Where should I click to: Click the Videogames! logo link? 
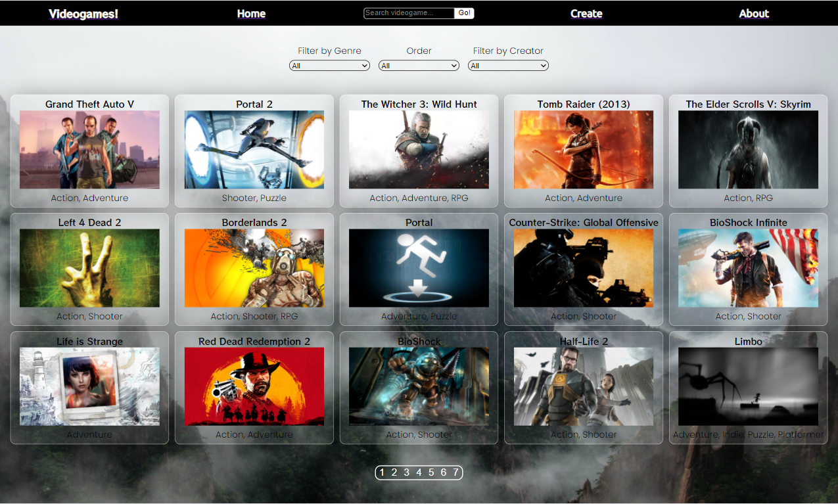(83, 14)
